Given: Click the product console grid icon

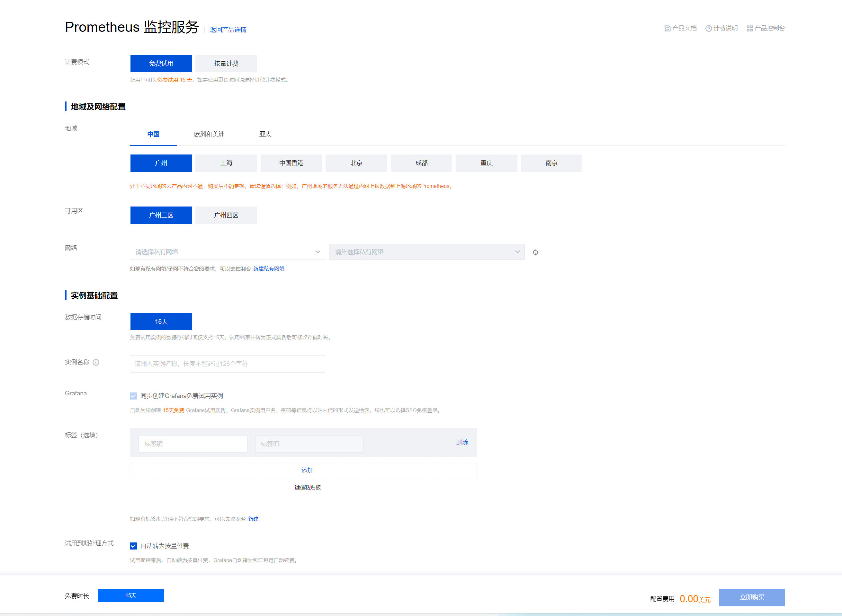Looking at the screenshot, I should pos(749,28).
